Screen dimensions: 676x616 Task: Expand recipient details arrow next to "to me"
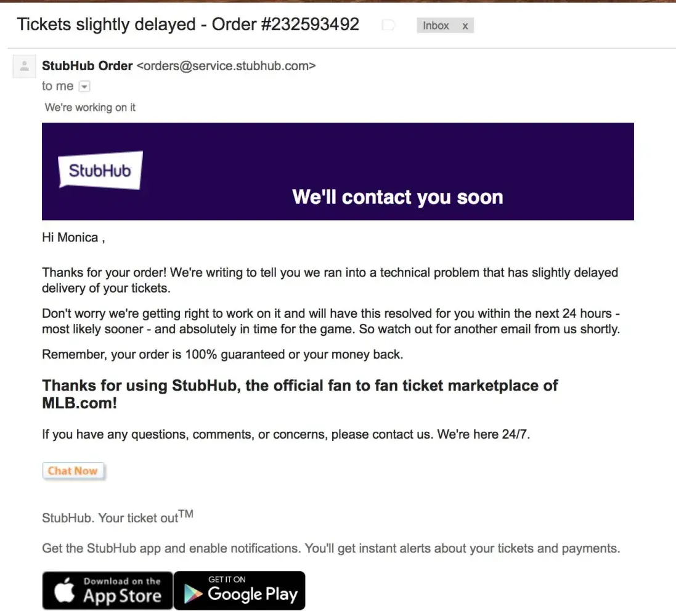[85, 87]
